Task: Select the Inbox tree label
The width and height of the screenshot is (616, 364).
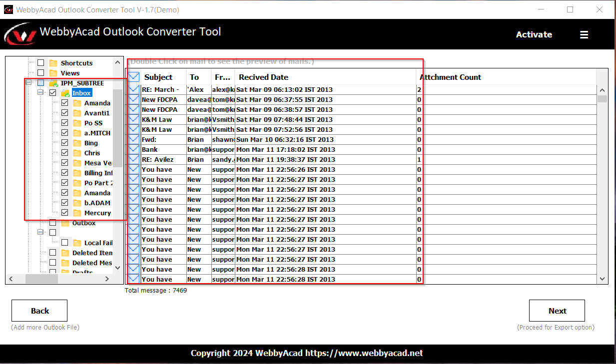Action: point(82,93)
